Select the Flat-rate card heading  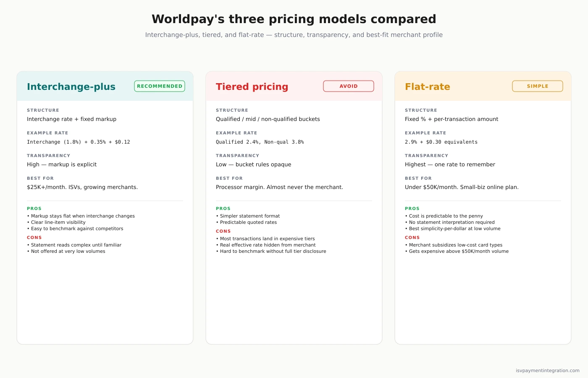click(428, 87)
